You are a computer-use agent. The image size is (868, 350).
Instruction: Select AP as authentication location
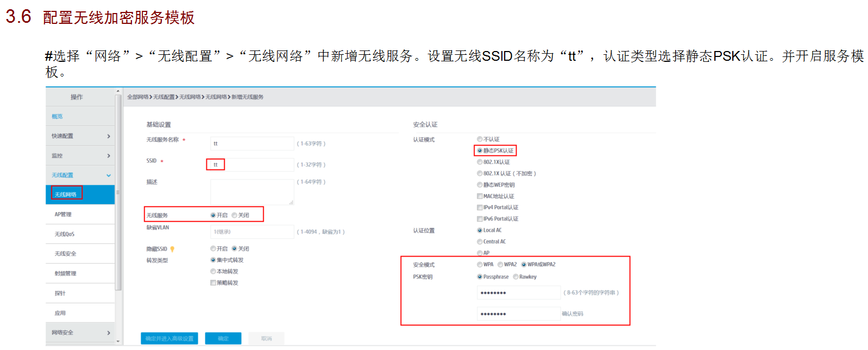tap(480, 253)
